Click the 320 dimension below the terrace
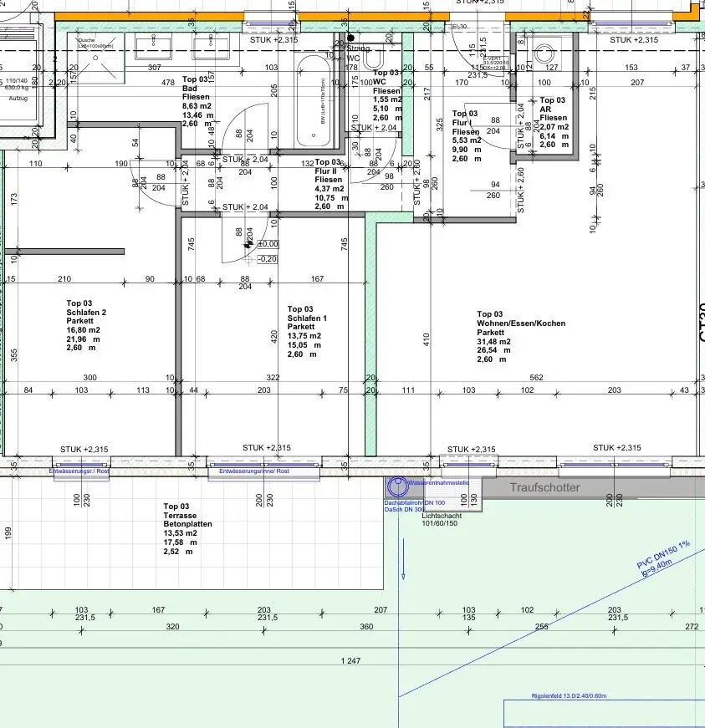The width and height of the screenshot is (705, 728). (x=172, y=627)
